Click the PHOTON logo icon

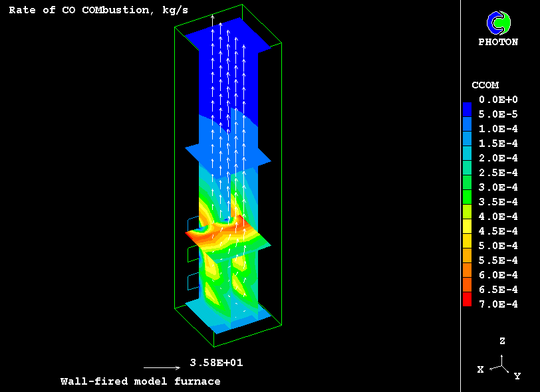click(498, 23)
